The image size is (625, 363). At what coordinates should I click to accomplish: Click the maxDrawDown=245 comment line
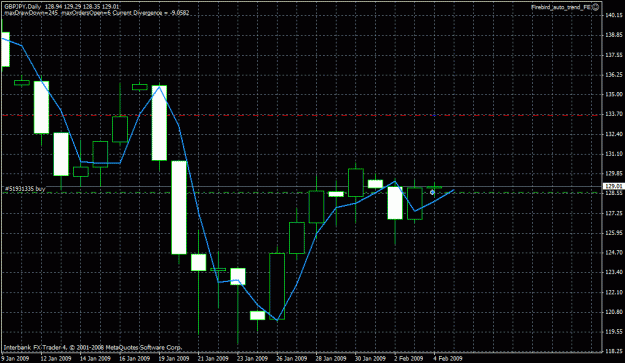coord(96,13)
